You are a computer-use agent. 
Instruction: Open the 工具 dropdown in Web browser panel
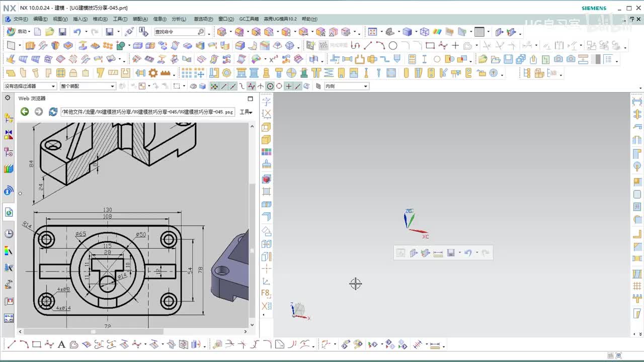coord(246,112)
